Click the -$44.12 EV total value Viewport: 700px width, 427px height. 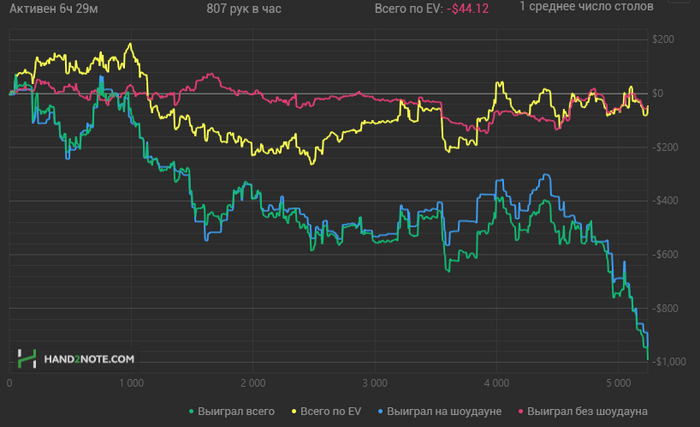(x=467, y=9)
